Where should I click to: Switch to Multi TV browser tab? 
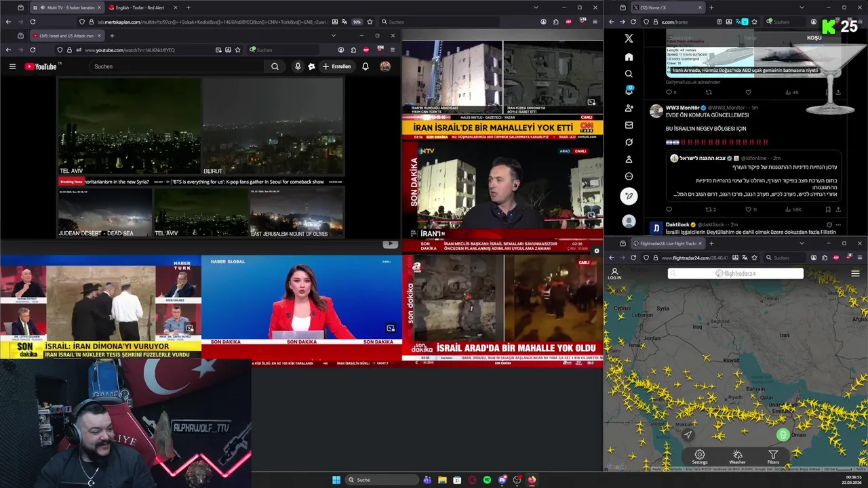tap(66, 7)
